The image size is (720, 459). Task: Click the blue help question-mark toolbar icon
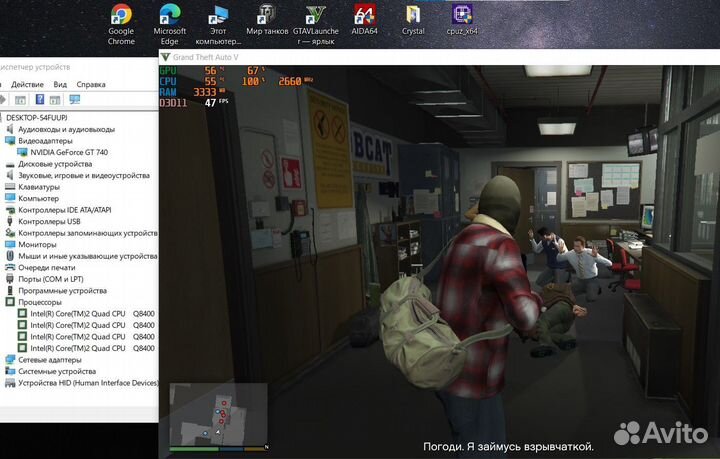point(40,100)
